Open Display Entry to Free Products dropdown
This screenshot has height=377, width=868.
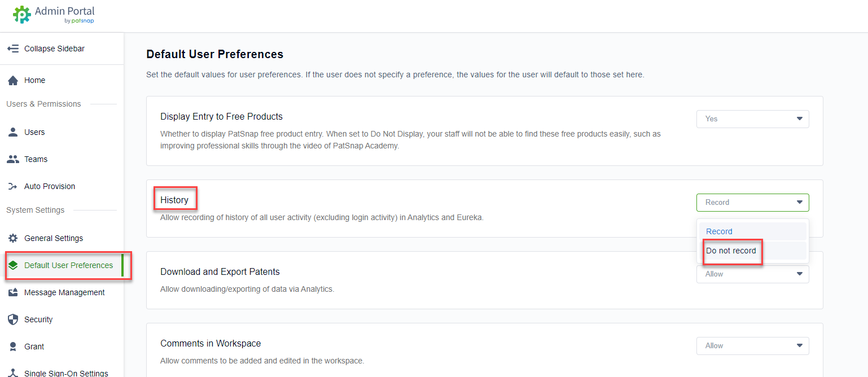(752, 119)
